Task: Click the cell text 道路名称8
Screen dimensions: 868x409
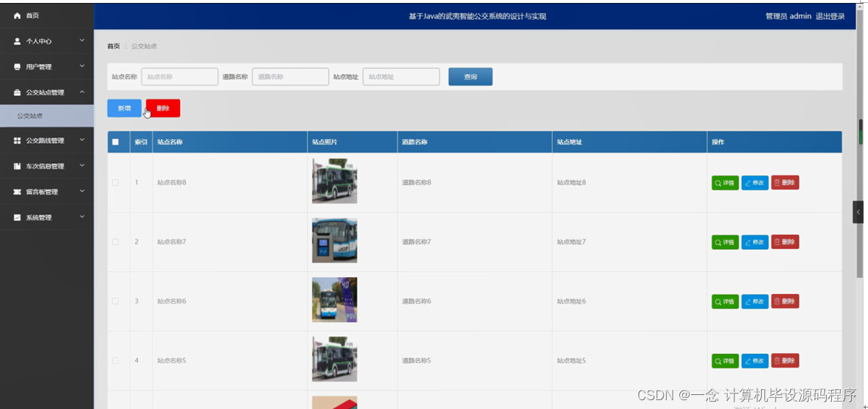Action: 416,183
